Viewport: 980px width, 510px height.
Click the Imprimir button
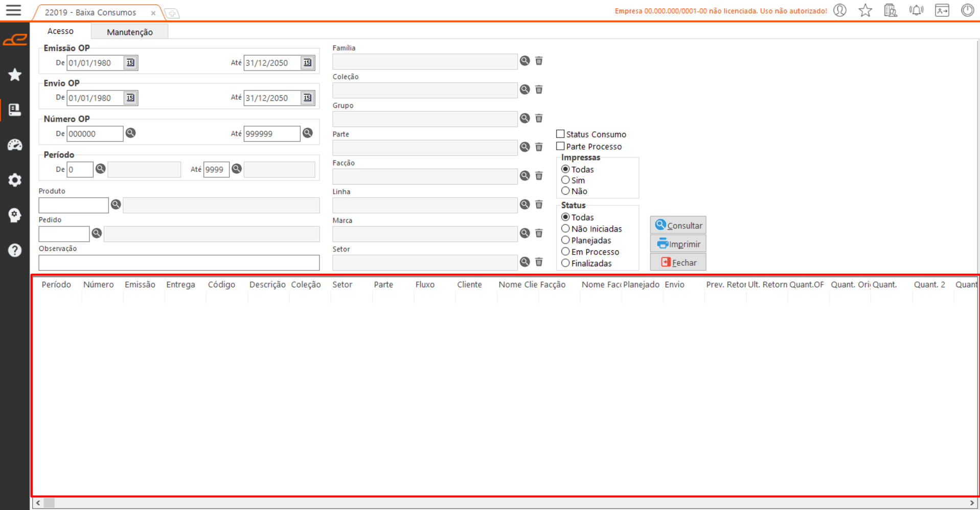(678, 244)
